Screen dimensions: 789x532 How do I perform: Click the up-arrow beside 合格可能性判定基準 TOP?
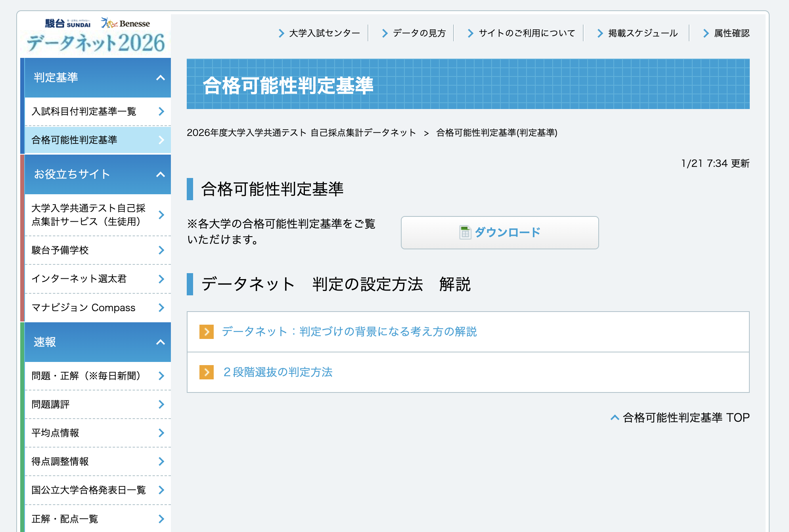615,417
